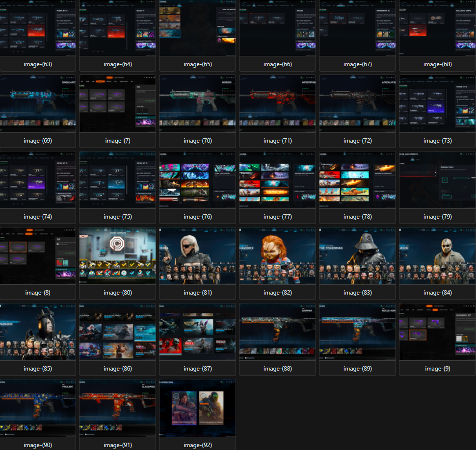
Task: Select the image-(81) character thumbnail
Action: tap(198, 256)
